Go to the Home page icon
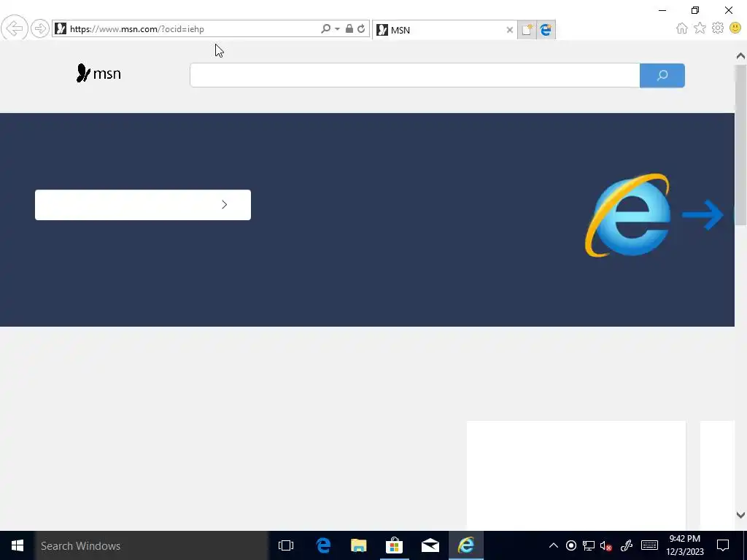 [682, 28]
